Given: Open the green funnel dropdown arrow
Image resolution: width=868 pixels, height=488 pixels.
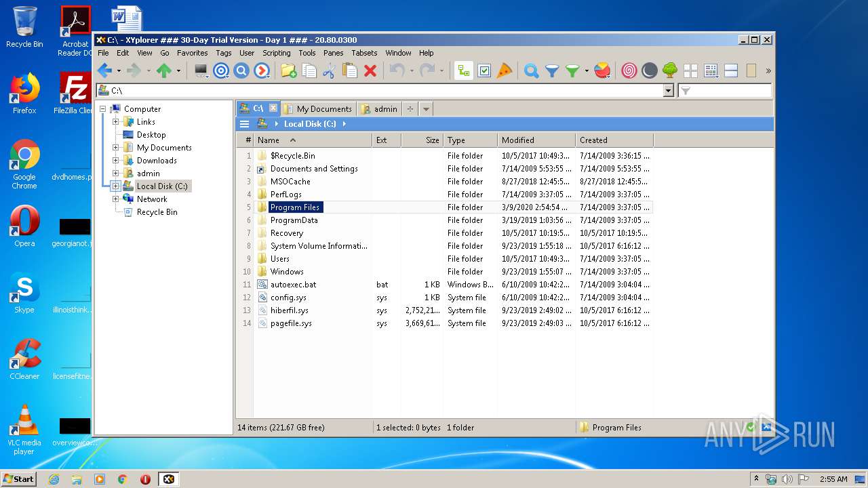Looking at the screenshot, I should click(x=587, y=70).
